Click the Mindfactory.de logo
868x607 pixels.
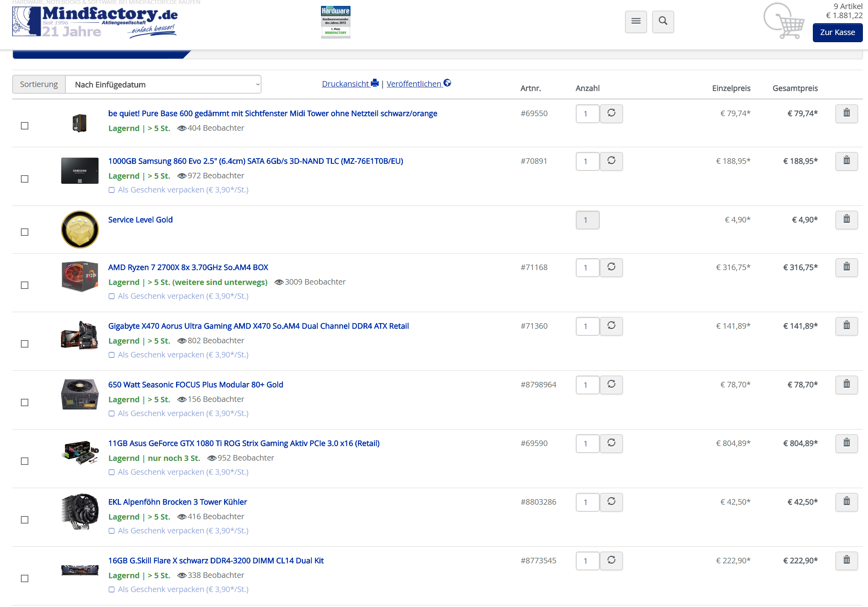[95, 22]
